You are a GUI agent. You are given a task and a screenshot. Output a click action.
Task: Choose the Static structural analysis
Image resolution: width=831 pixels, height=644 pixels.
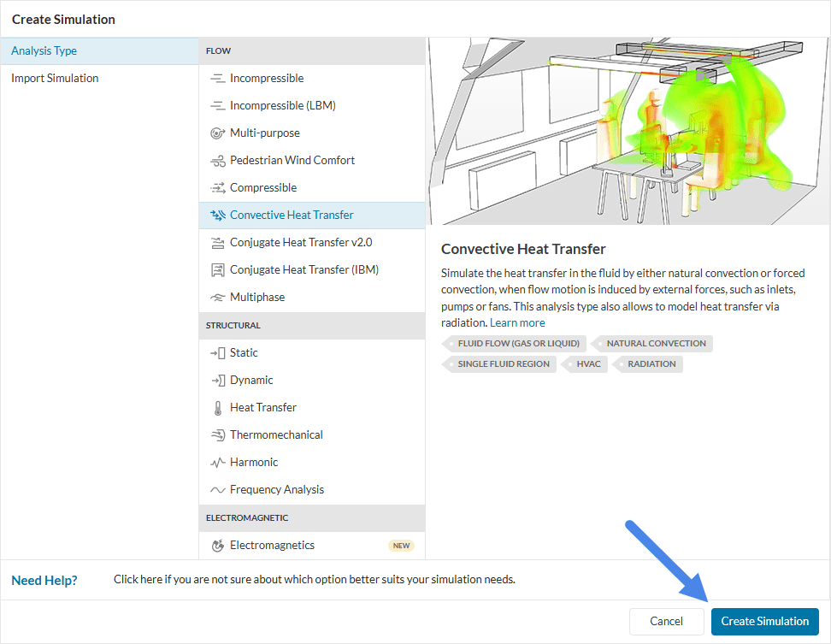pos(244,353)
